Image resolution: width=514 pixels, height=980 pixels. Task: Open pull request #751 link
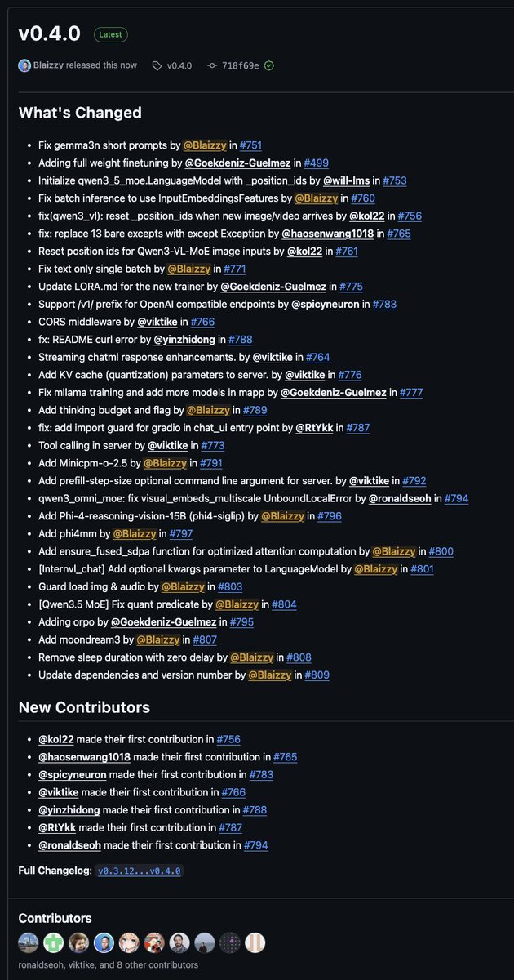250,145
